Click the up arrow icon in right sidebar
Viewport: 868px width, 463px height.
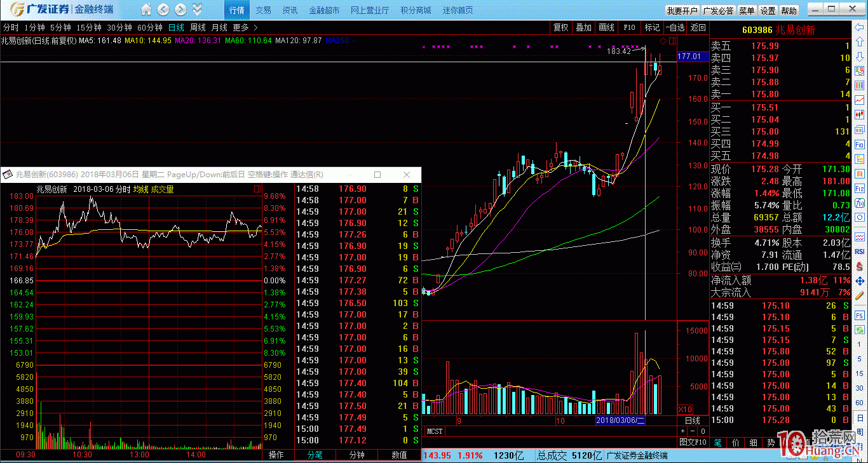coord(860,42)
